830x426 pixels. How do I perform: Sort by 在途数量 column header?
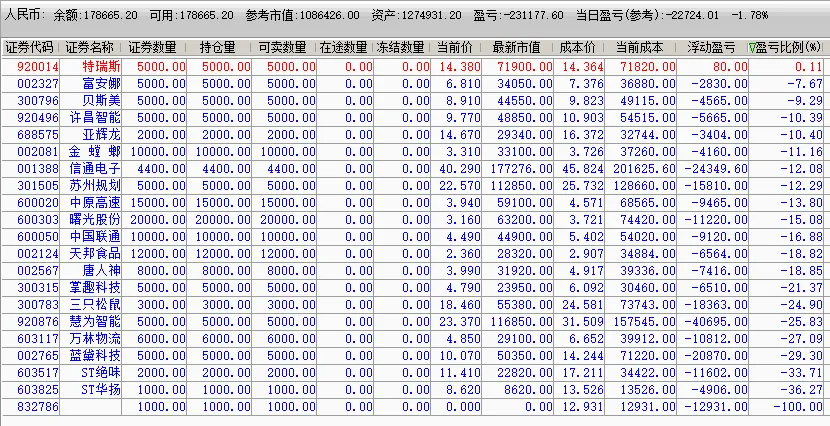pos(344,48)
